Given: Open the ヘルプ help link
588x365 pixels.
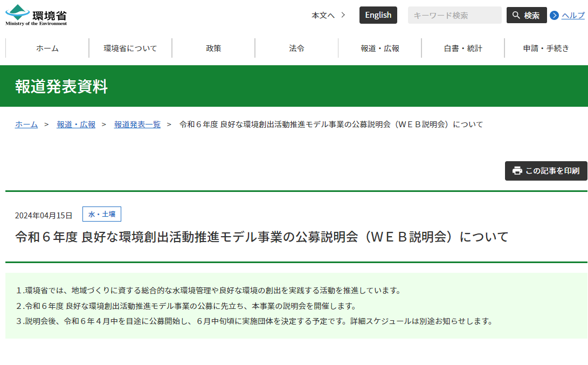Looking at the screenshot, I should click(x=573, y=16).
